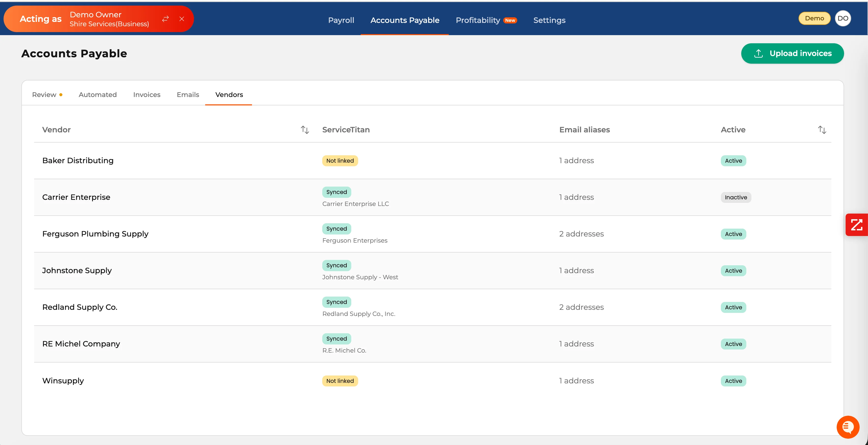Close the Acting as banner
The height and width of the screenshot is (445, 868).
[182, 19]
